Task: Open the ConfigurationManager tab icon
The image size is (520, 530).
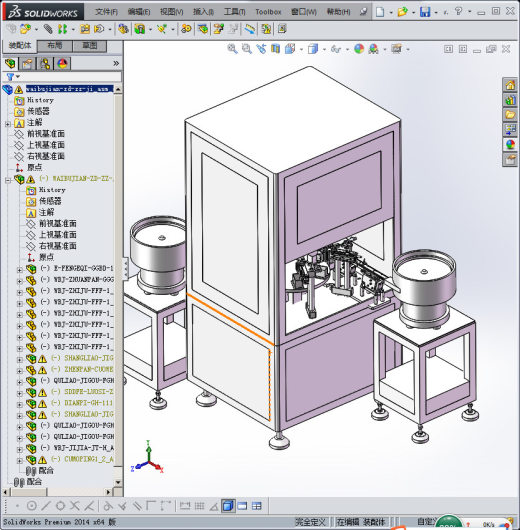Action: 45,63
